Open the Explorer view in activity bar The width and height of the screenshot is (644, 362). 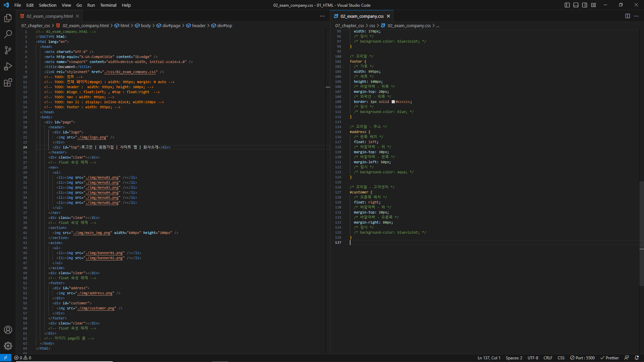(x=8, y=18)
